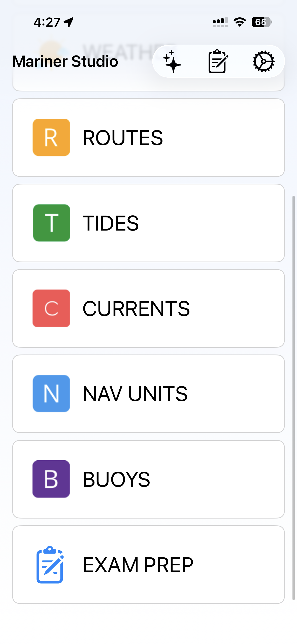Select the NAV UNITS label

click(x=135, y=394)
